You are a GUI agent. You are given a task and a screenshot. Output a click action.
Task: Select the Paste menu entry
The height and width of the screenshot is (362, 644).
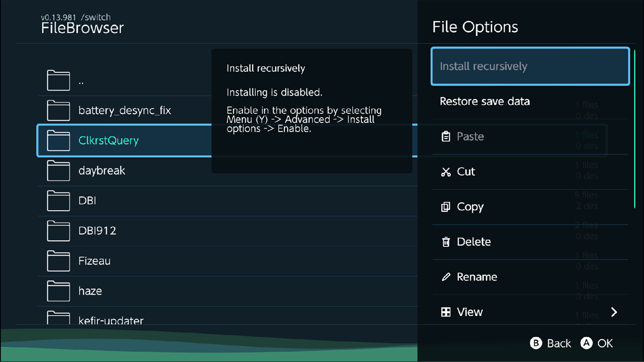coord(530,137)
